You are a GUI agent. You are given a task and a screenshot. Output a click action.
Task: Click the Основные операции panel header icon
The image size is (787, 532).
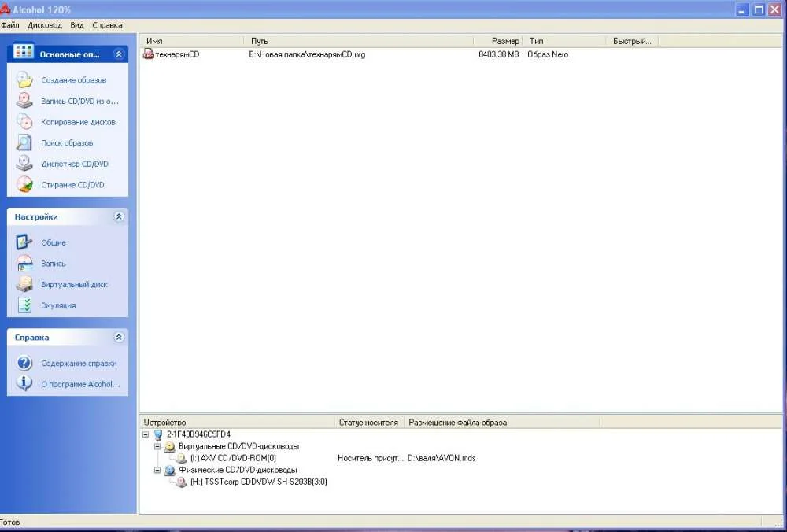coord(23,52)
